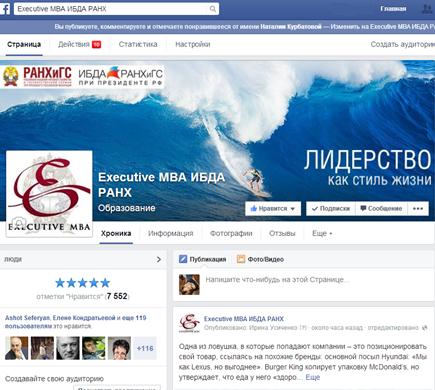The height and width of the screenshot is (390, 435).
Task: Open the three-dots more options button
Action: pos(418,209)
